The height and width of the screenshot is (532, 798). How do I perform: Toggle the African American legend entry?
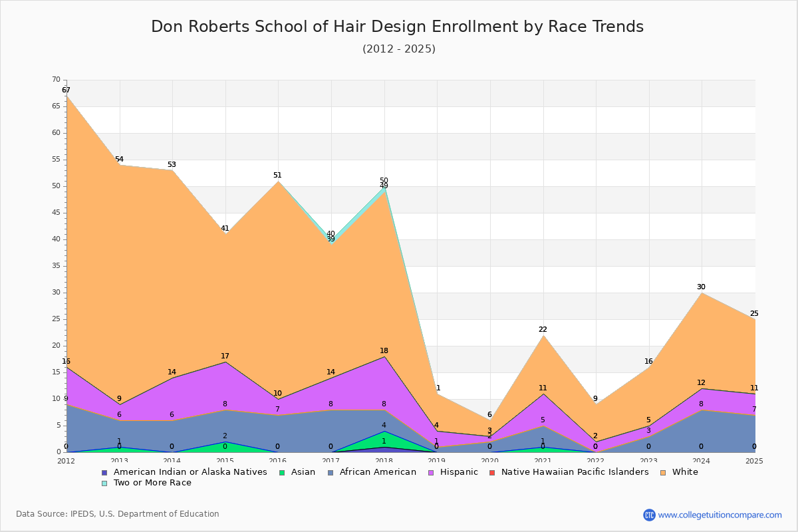point(371,472)
